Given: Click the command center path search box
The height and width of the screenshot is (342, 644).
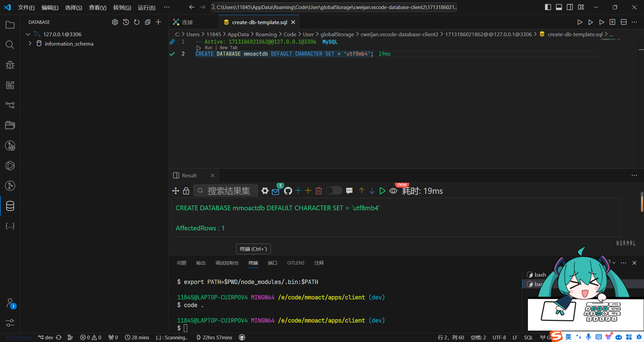Looking at the screenshot, I should pos(334,7).
